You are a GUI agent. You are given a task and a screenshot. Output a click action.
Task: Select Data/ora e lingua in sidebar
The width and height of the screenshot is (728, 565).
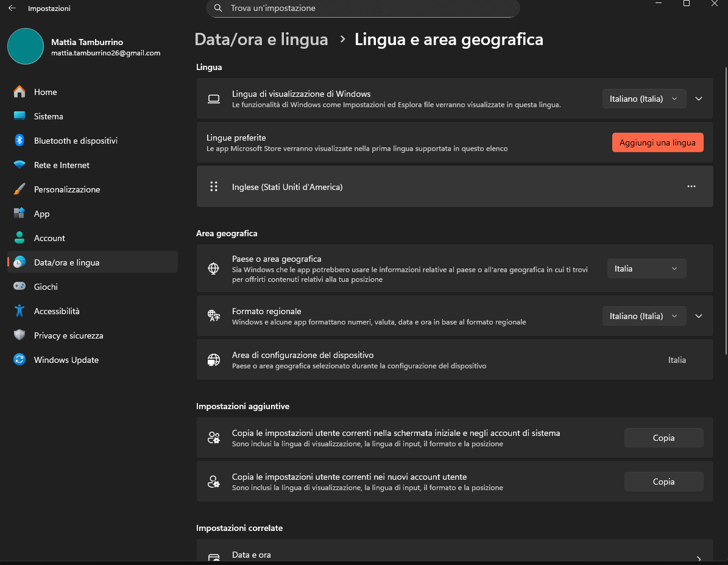93,262
